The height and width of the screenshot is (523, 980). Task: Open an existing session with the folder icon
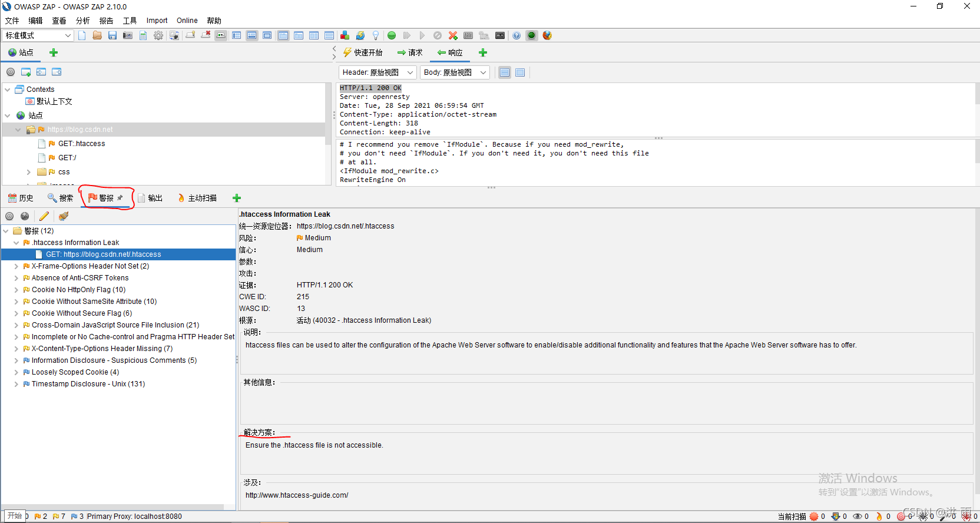tap(97, 35)
